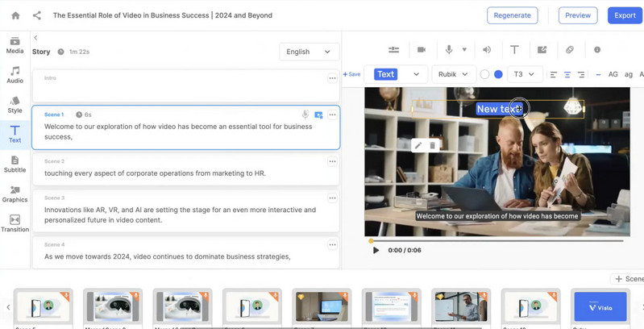Select the Text sidebar tab
This screenshot has height=329, width=644.
[x=15, y=135]
